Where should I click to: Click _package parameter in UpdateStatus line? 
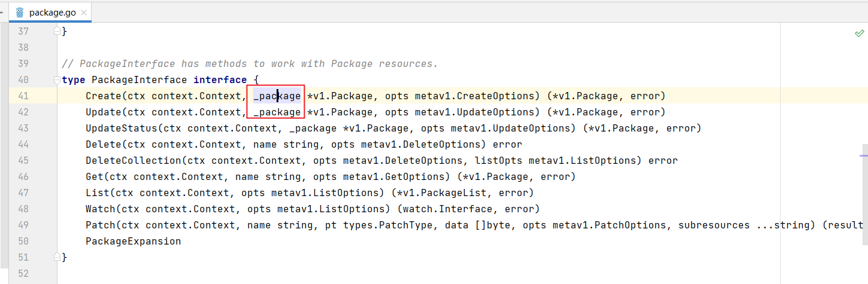coord(313,128)
